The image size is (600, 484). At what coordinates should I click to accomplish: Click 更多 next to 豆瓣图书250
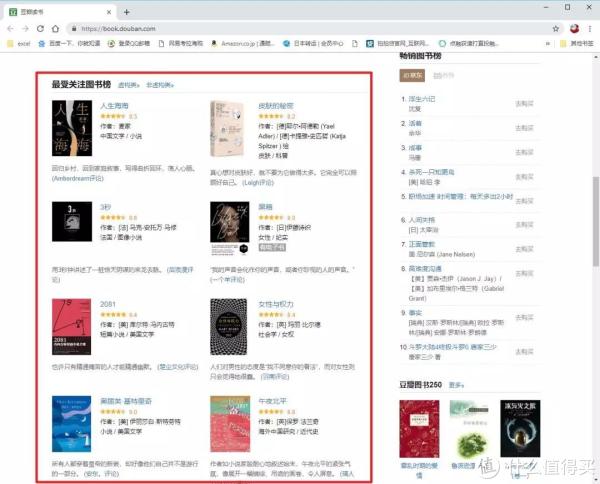click(456, 385)
